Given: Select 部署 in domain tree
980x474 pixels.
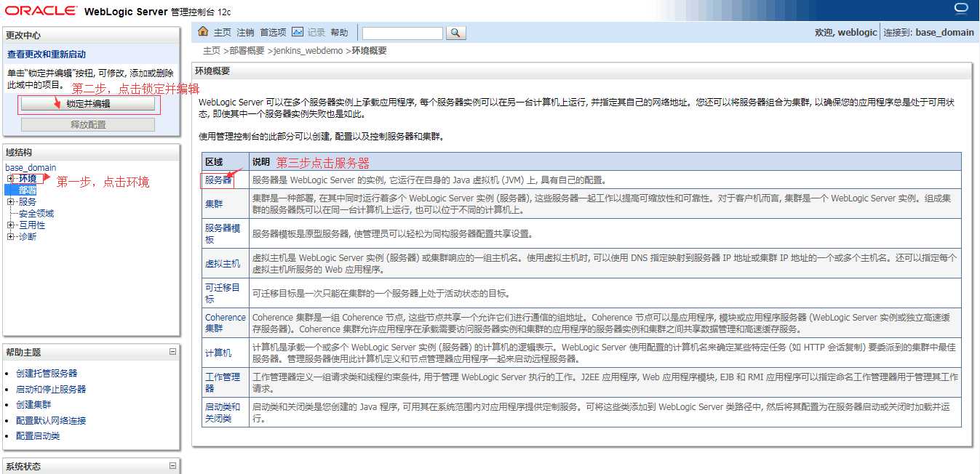Looking at the screenshot, I should (x=28, y=190).
